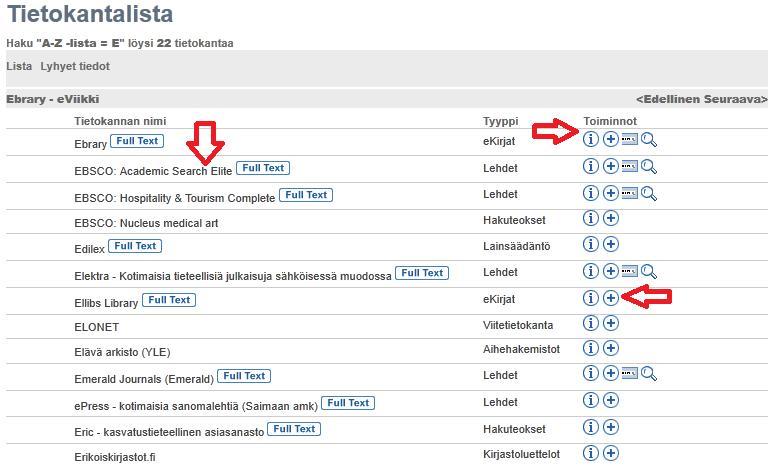Image resolution: width=784 pixels, height=471 pixels.
Task: Click the Tietokannan nimi column header
Action: 120,121
